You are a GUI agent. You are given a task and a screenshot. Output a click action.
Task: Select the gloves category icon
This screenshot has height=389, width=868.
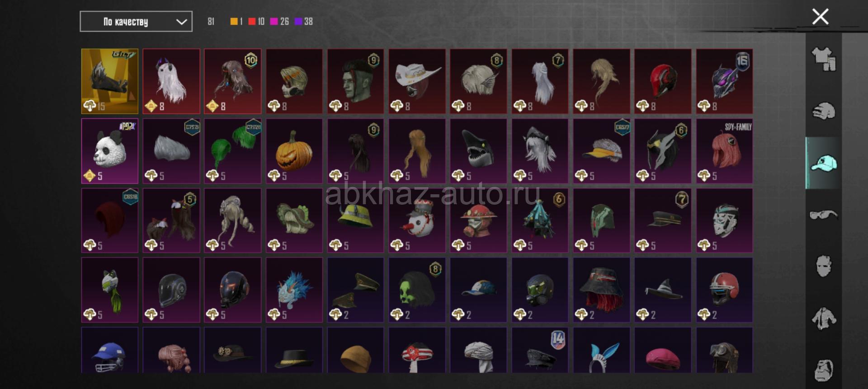click(824, 111)
